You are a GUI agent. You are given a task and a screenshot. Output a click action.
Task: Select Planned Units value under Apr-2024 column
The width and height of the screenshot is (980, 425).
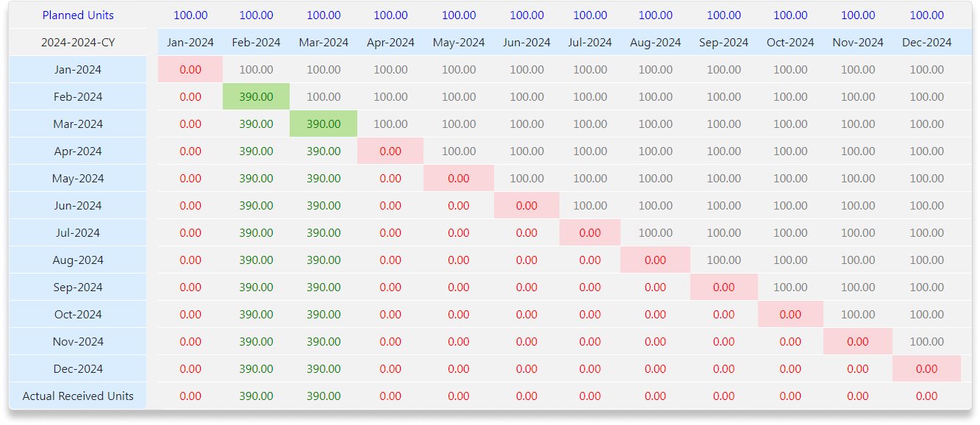(390, 15)
